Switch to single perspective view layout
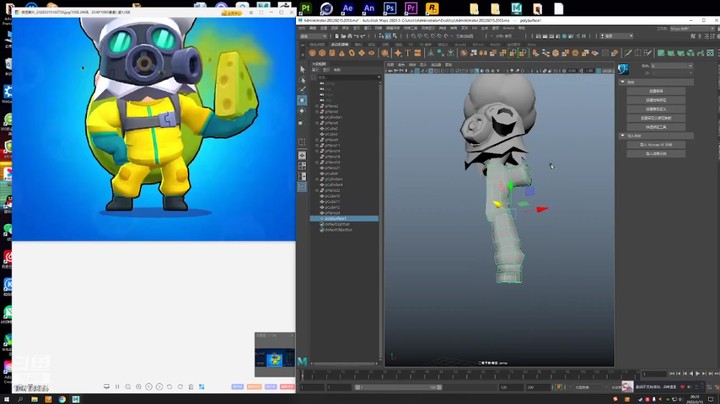The width and height of the screenshot is (720, 404). (302, 156)
